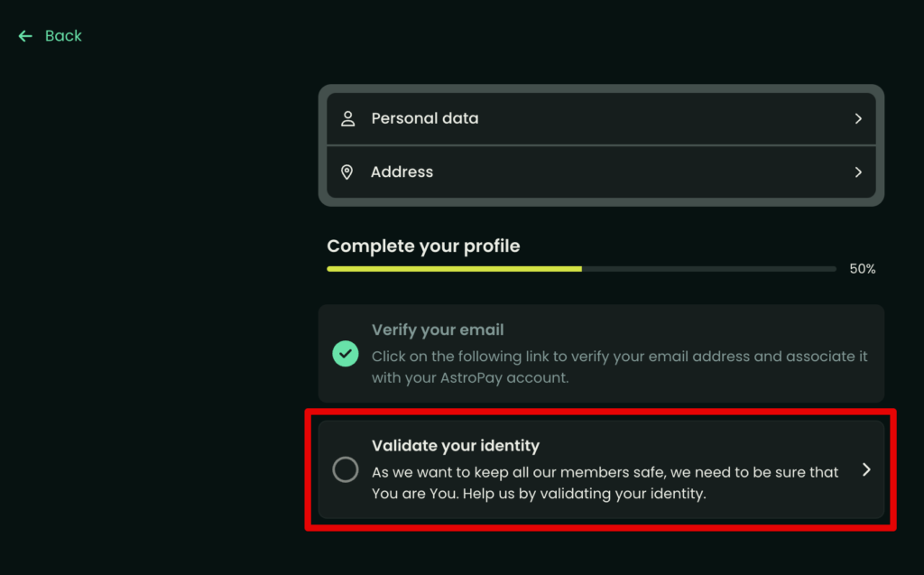Click the Verify your email card
Image resolution: width=924 pixels, height=575 pixels.
coord(601,354)
